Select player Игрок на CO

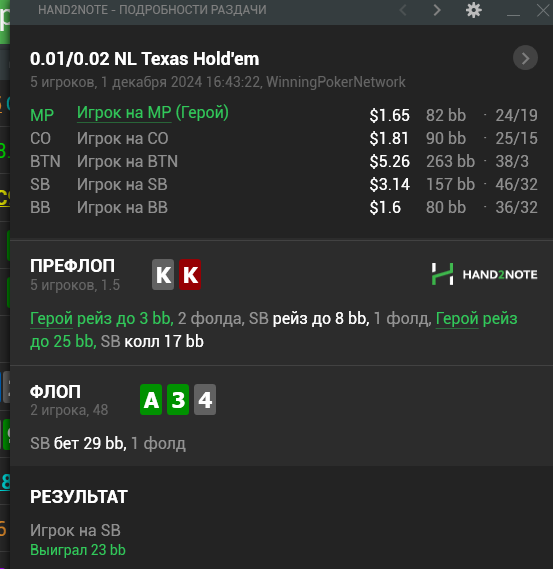122,138
